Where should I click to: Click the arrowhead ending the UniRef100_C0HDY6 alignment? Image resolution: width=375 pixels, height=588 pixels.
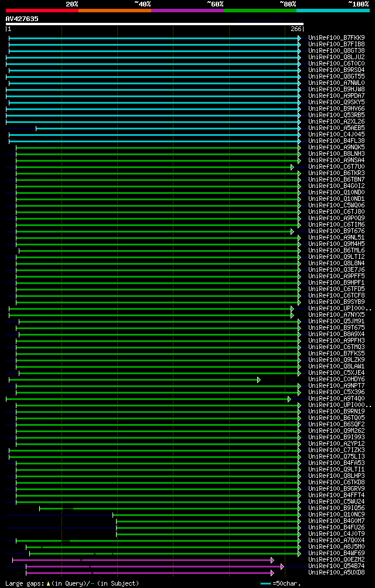(x=259, y=380)
